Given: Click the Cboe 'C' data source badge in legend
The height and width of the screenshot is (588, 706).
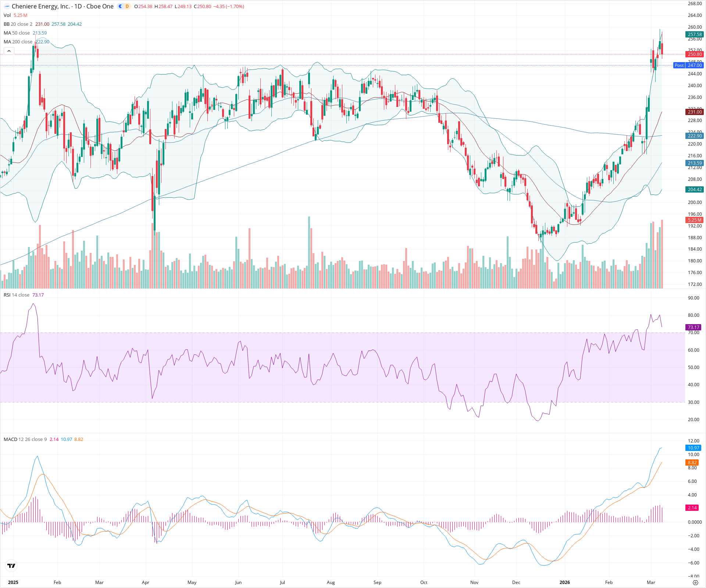Looking at the screenshot, I should pyautogui.click(x=120, y=6).
